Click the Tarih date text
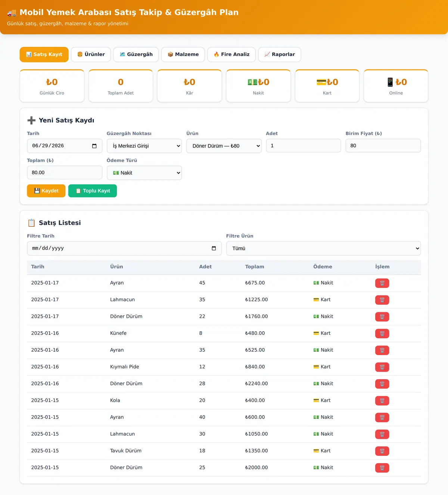 (x=48, y=146)
